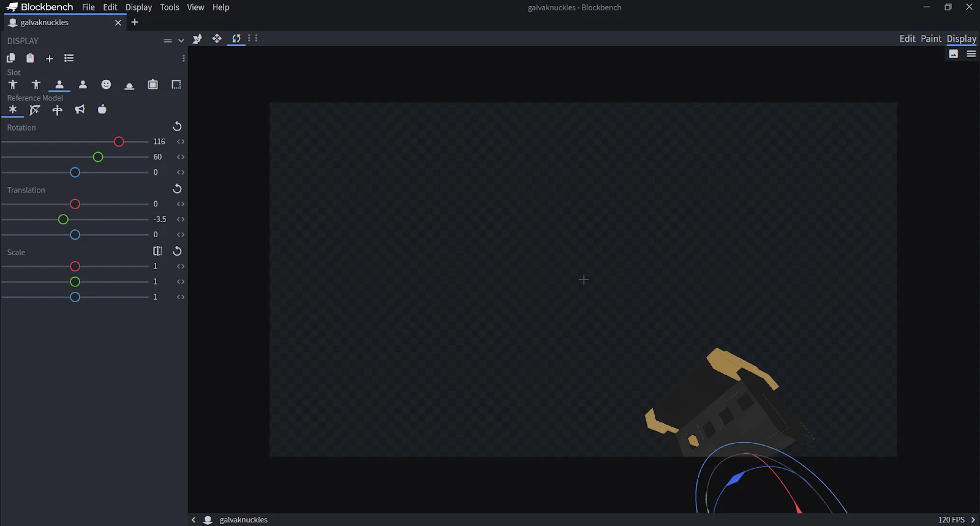Toggle the mirror scale icon
The image size is (980, 526).
(x=158, y=251)
